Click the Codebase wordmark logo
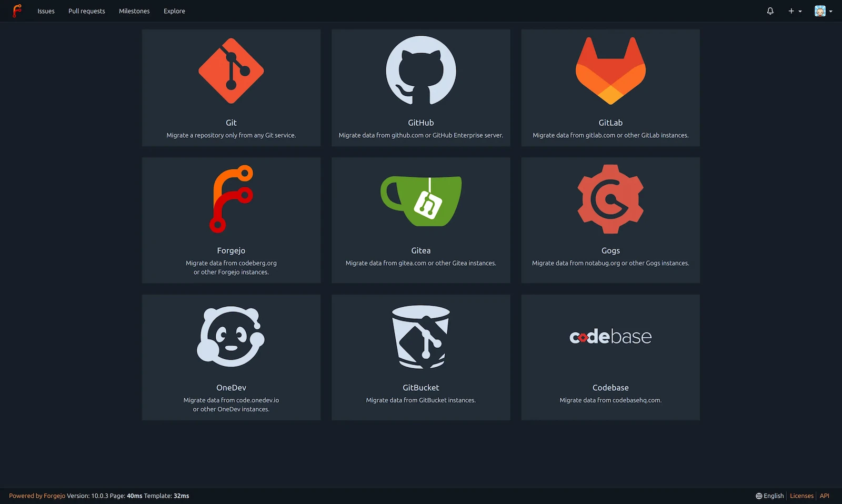This screenshot has width=842, height=504. point(610,337)
